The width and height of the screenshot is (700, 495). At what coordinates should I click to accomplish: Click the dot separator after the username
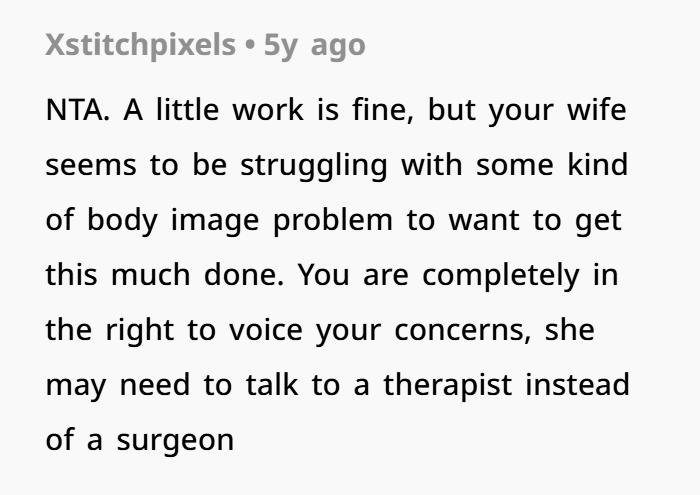click(x=250, y=46)
